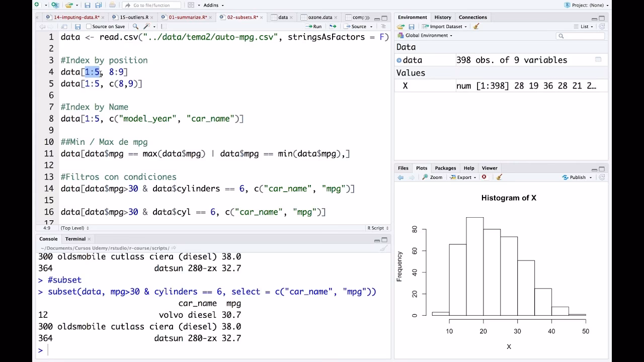The height and width of the screenshot is (362, 644).
Task: Switch to the History tab
Action: pyautogui.click(x=443, y=17)
